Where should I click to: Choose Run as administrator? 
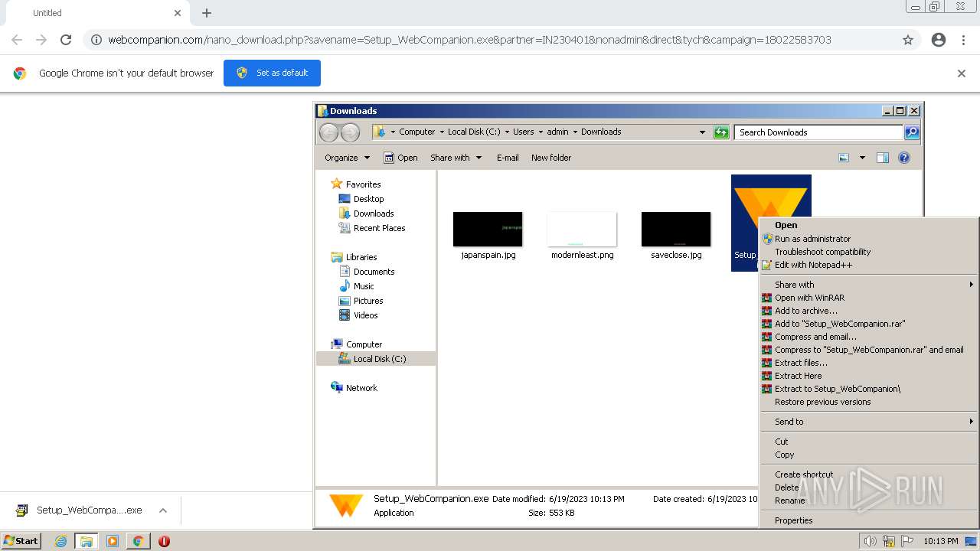point(869,239)
